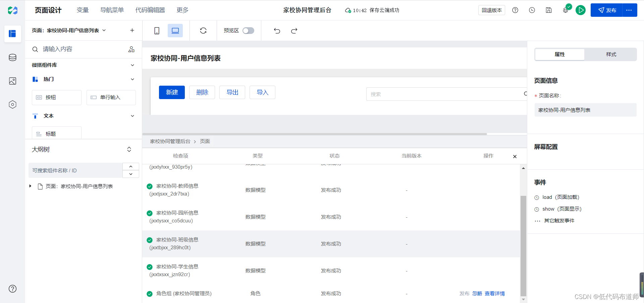
Task: Click Ignore link in role group row
Action: [477, 294]
